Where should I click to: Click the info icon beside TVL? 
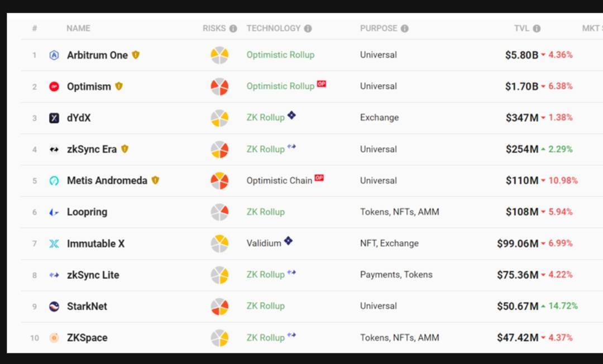point(537,28)
